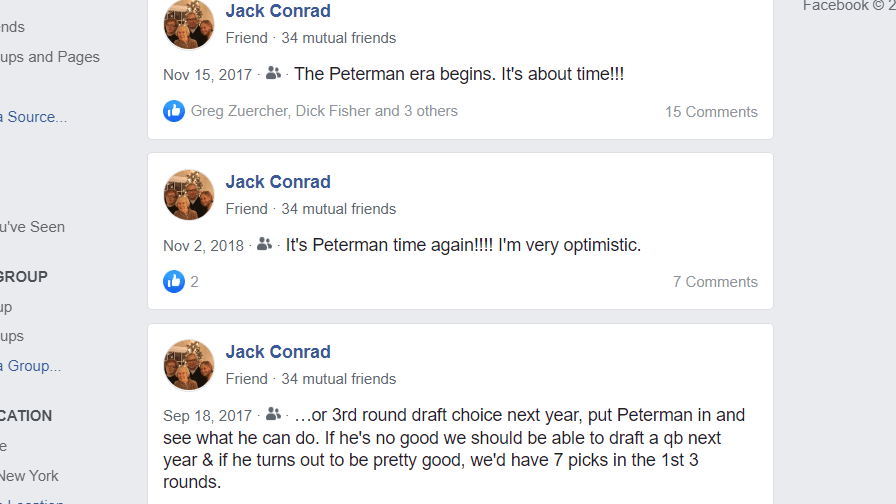Click the Like thumbs-up icon on Nov 15, 2017 post
896x504 pixels.
tap(174, 111)
